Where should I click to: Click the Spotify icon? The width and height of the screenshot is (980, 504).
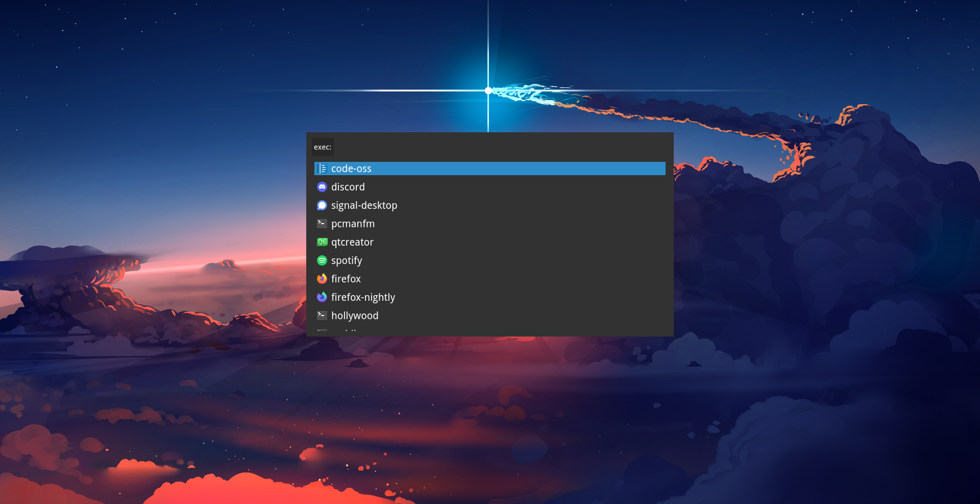pos(322,260)
